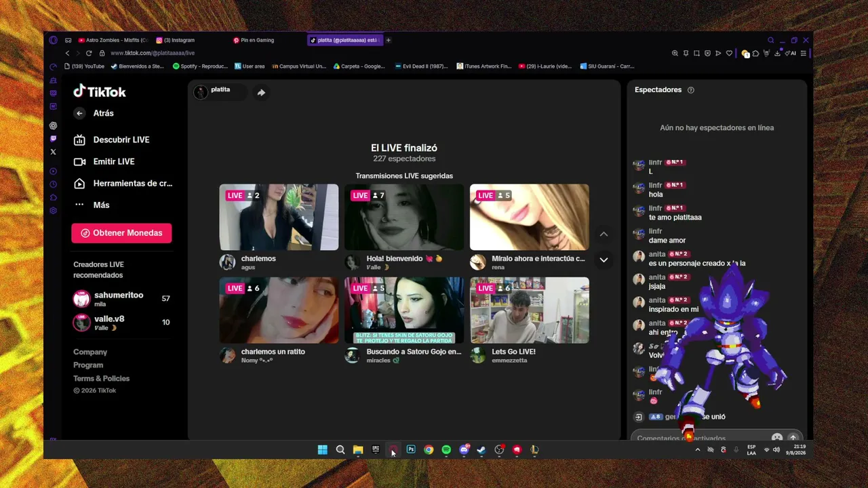
Task: Switch to the Astro Zombies - Misfits tab
Action: pyautogui.click(x=113, y=40)
